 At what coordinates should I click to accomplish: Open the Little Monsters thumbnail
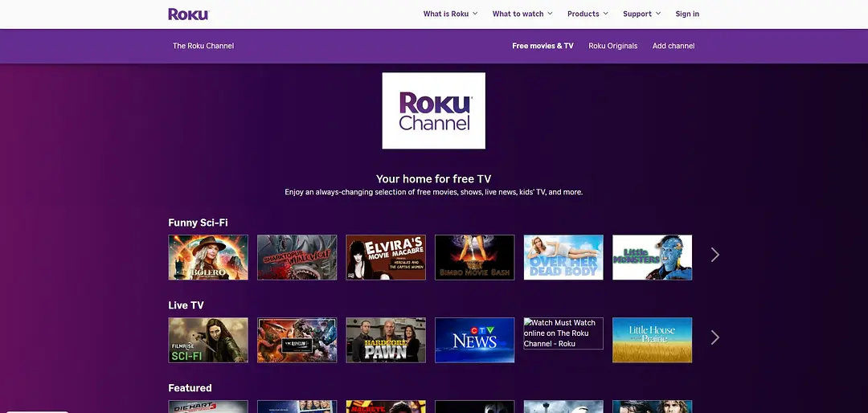click(652, 257)
